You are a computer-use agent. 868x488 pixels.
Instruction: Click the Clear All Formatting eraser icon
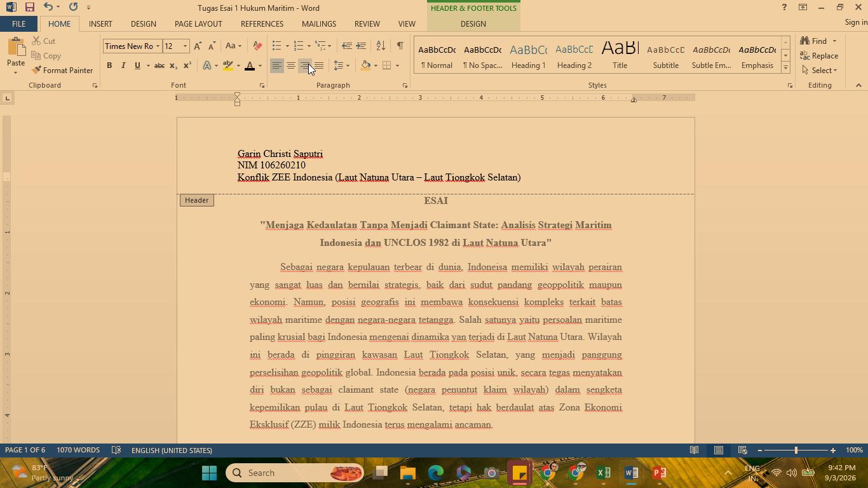pos(257,46)
